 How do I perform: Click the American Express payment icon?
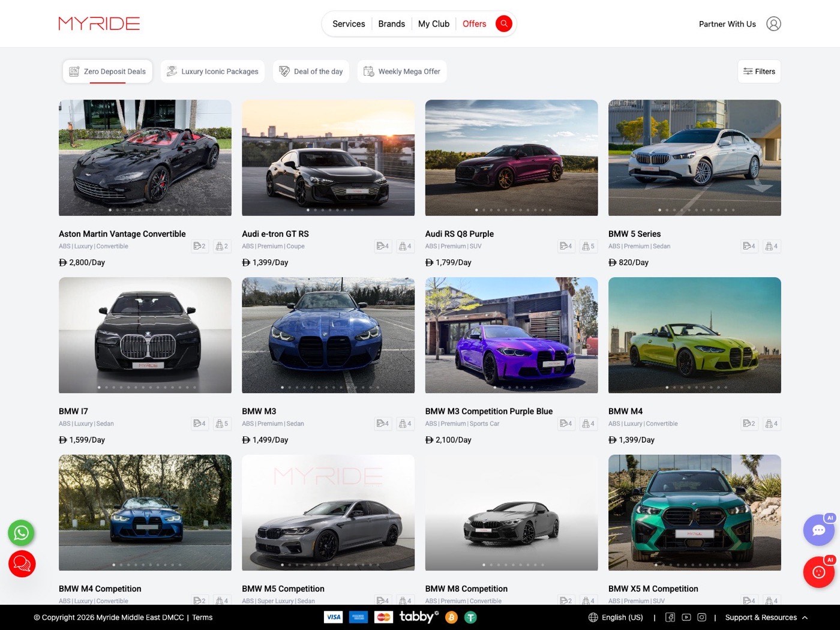click(358, 617)
